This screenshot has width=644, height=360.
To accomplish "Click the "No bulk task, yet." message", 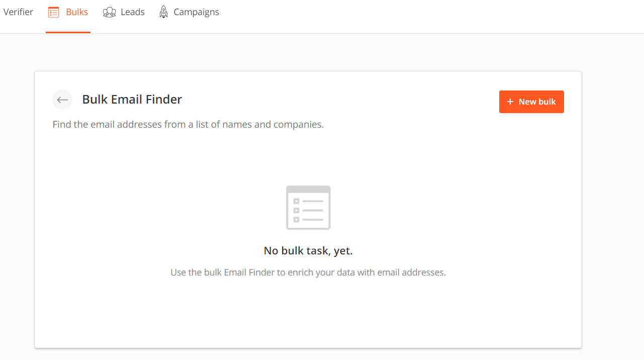I will [308, 251].
